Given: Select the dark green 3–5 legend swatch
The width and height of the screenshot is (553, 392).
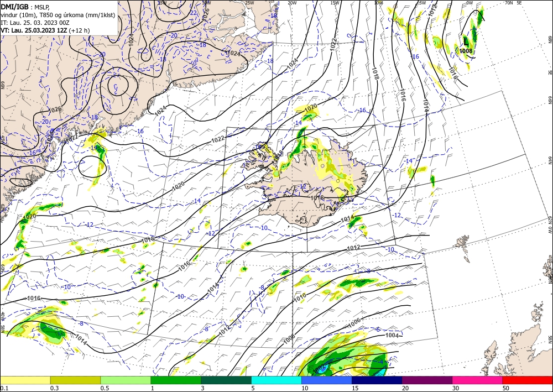Looking at the screenshot, I should pyautogui.click(x=226, y=380).
